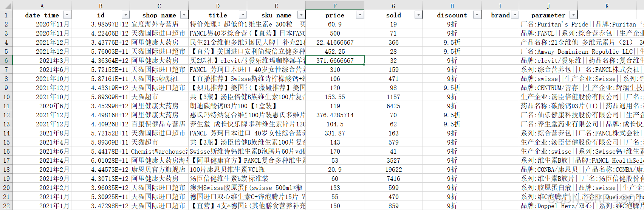Select row 6 header number
Screen dimensions: 644x210
[6, 61]
